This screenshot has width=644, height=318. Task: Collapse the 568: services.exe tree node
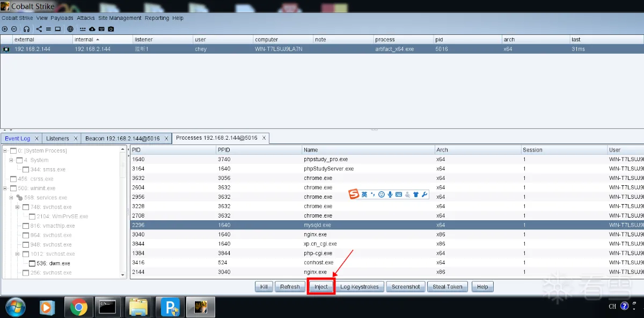click(x=11, y=198)
